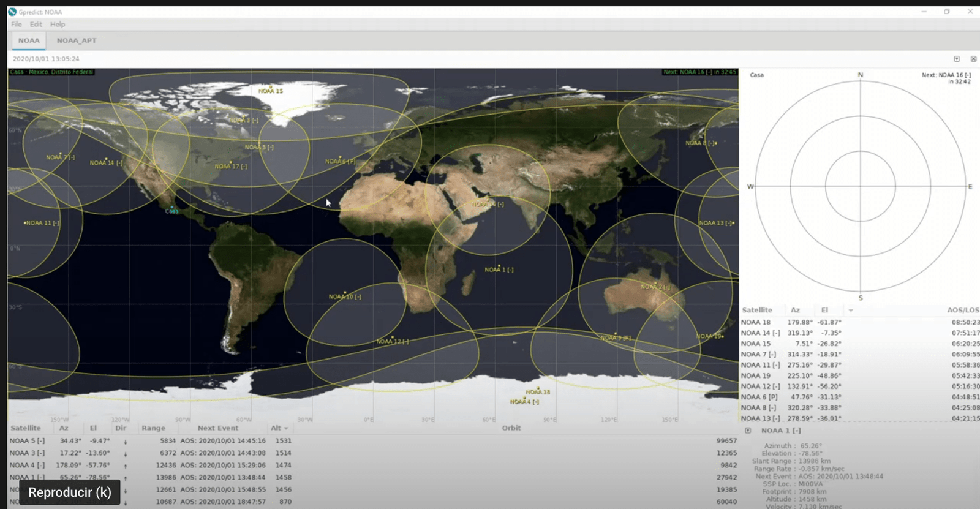The height and width of the screenshot is (509, 980).
Task: Select the NOAA 3 [-] row in bottom list
Action: [373, 453]
